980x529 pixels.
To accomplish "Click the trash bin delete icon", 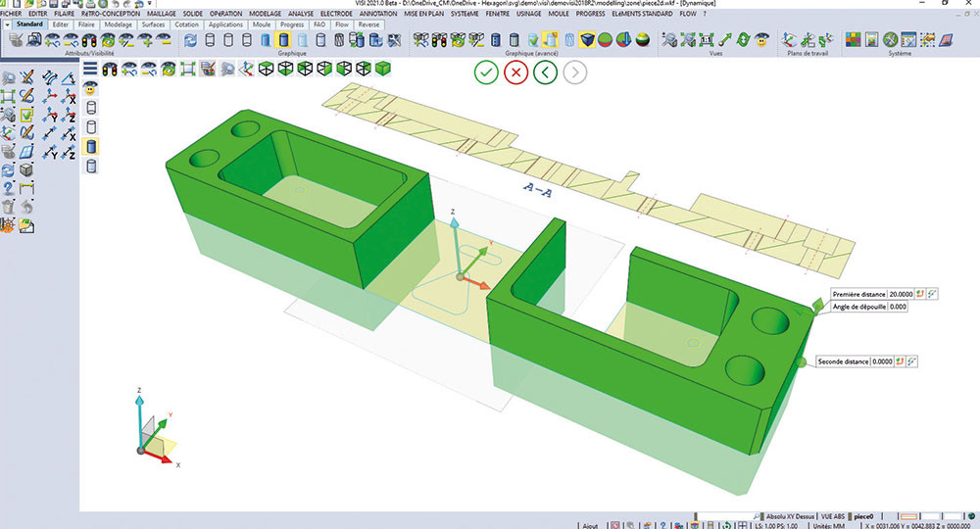I will point(8,207).
